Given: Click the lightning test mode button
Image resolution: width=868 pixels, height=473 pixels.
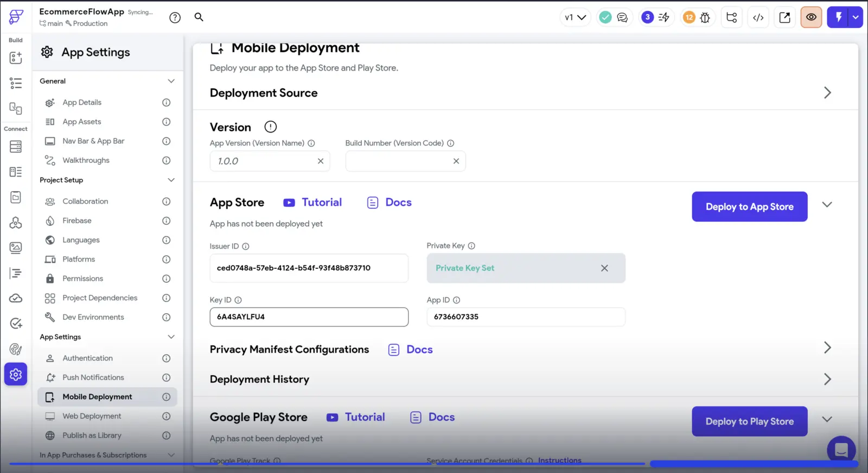Looking at the screenshot, I should point(838,17).
